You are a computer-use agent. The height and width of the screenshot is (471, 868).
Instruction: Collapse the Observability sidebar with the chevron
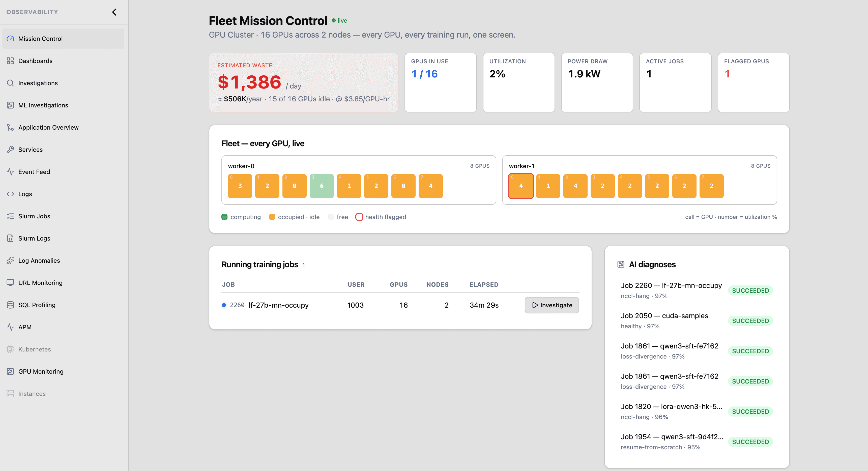click(114, 12)
